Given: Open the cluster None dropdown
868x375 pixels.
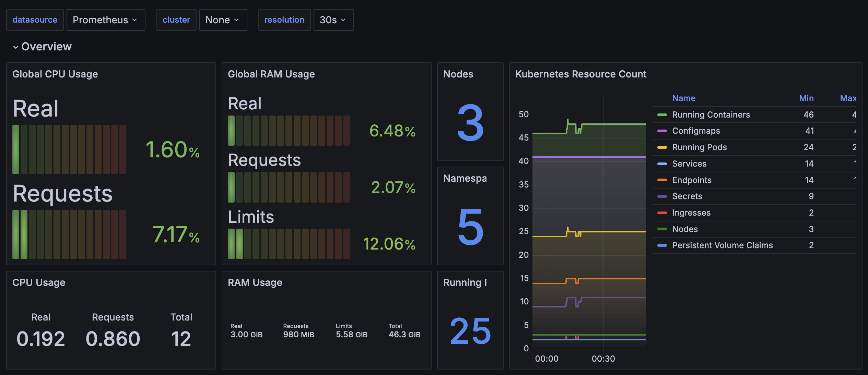Looking at the screenshot, I should coord(223,20).
